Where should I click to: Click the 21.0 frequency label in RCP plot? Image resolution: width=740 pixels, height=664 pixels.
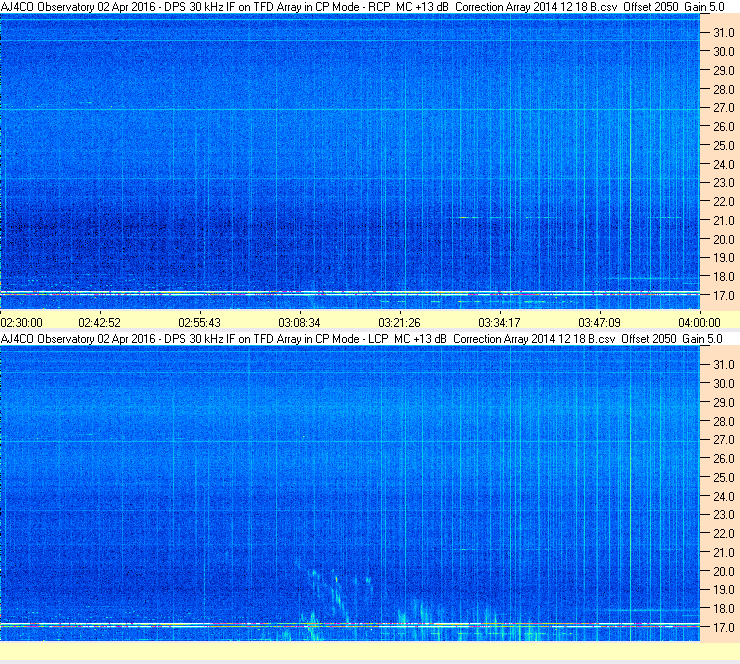click(x=723, y=220)
